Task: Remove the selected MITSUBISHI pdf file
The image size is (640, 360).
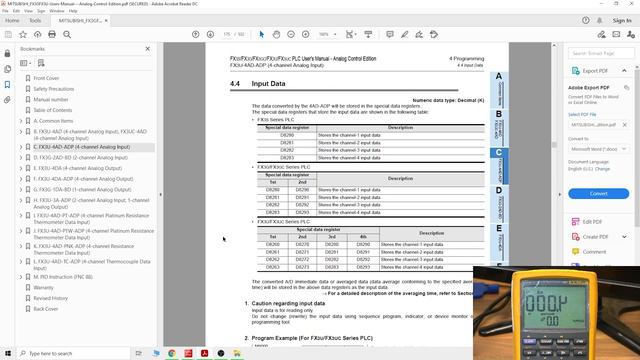Action: [x=624, y=125]
